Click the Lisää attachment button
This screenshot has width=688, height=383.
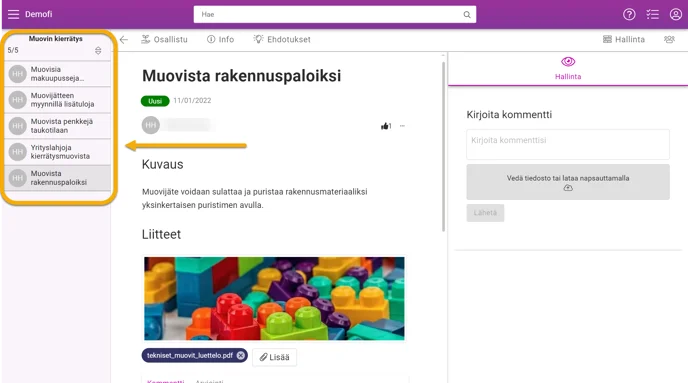point(274,357)
